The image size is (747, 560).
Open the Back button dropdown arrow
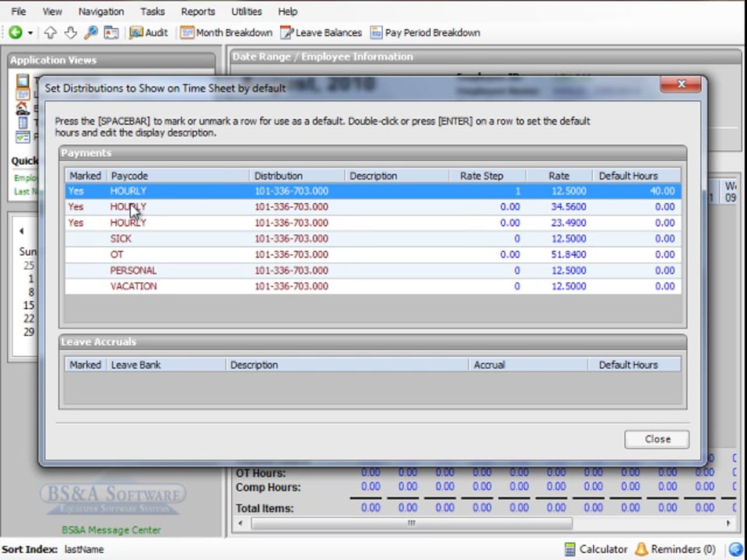(x=30, y=33)
